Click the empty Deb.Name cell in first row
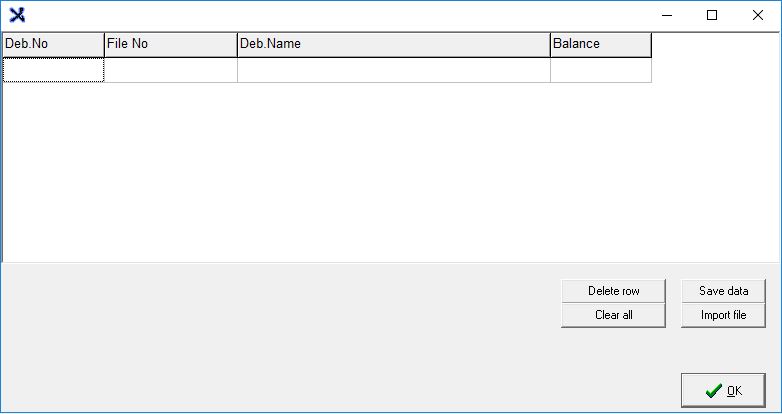The height and width of the screenshot is (414, 782). click(394, 70)
